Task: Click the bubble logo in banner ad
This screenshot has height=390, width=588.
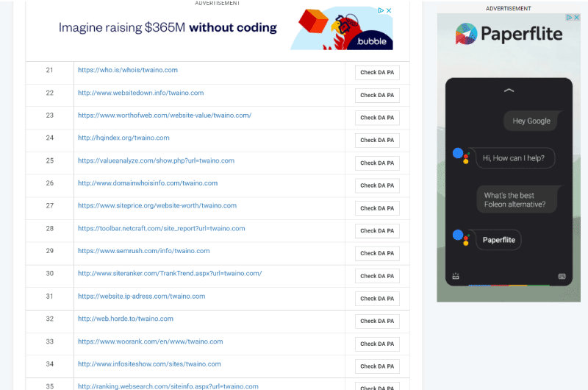Action: (372, 41)
